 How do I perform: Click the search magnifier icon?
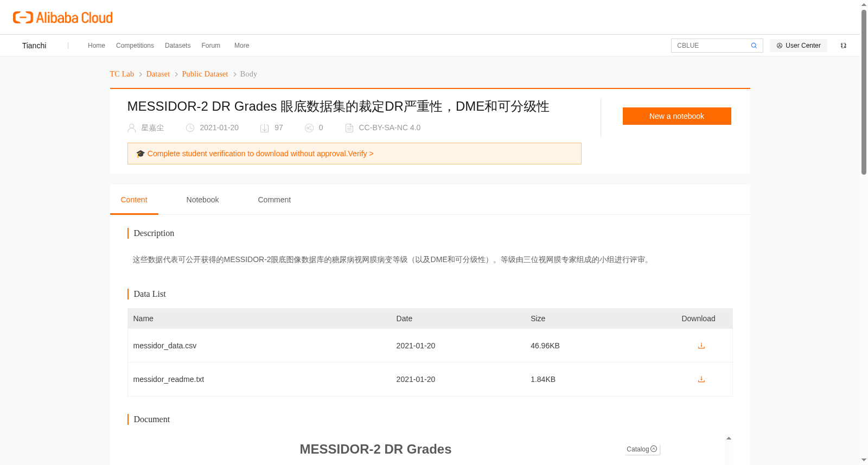pos(754,46)
